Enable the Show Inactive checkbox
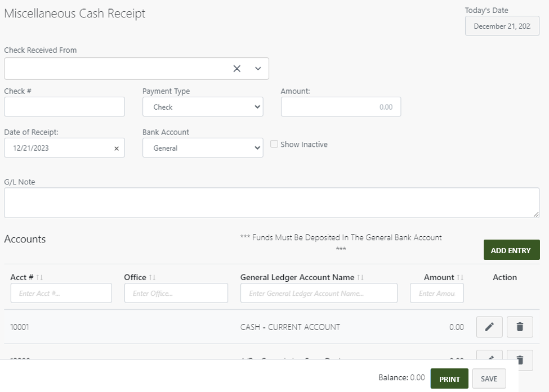 click(274, 144)
